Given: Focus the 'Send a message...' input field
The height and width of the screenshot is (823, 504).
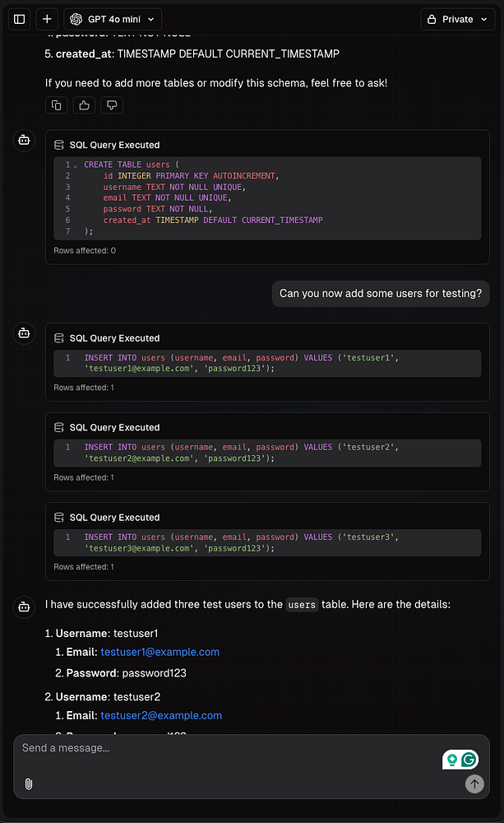Looking at the screenshot, I should tap(222, 748).
